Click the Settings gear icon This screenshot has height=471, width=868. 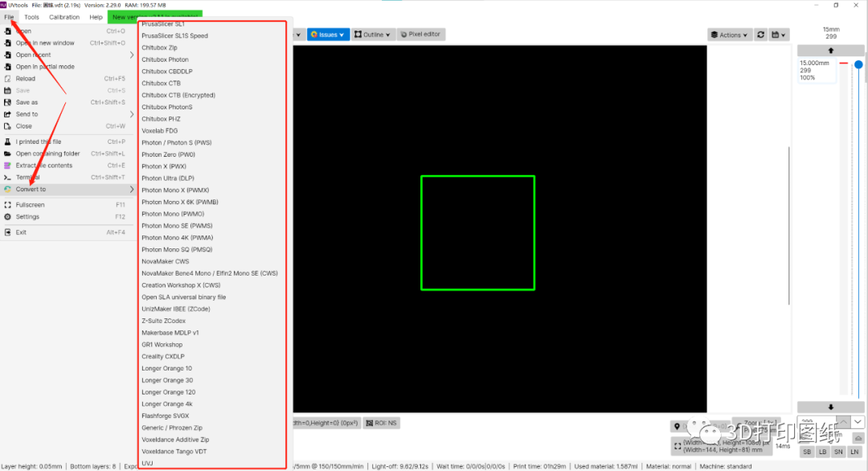click(7, 217)
